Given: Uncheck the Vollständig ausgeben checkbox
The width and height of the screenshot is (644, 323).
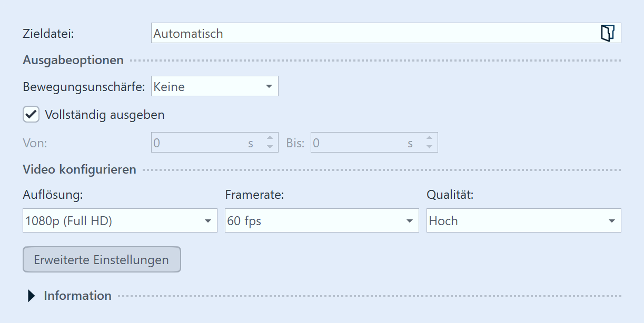Looking at the screenshot, I should (31, 115).
